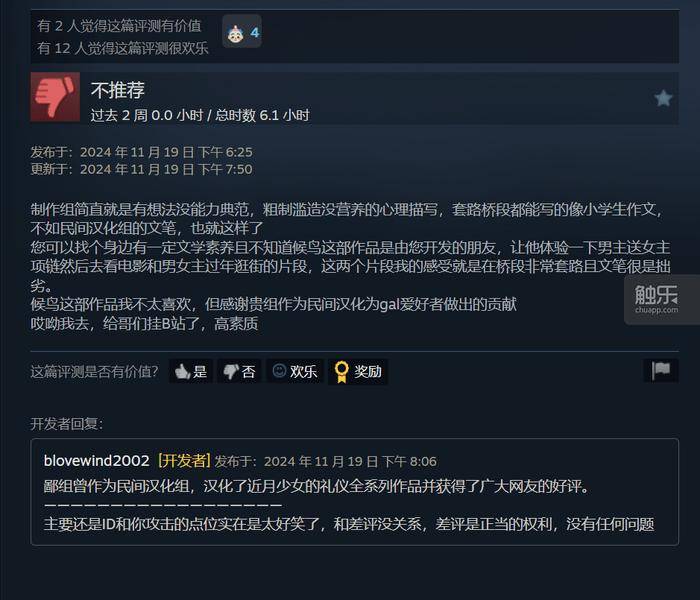Click the thumbs-down icon inside the 否 button
The image size is (700, 600).
231,371
